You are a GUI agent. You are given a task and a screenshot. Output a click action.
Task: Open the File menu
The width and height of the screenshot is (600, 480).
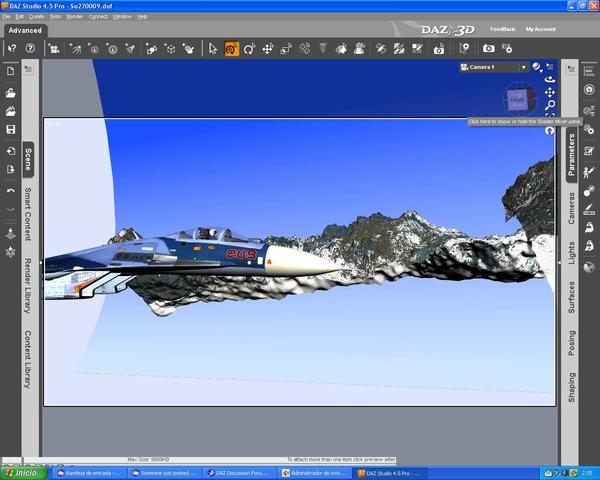point(6,17)
